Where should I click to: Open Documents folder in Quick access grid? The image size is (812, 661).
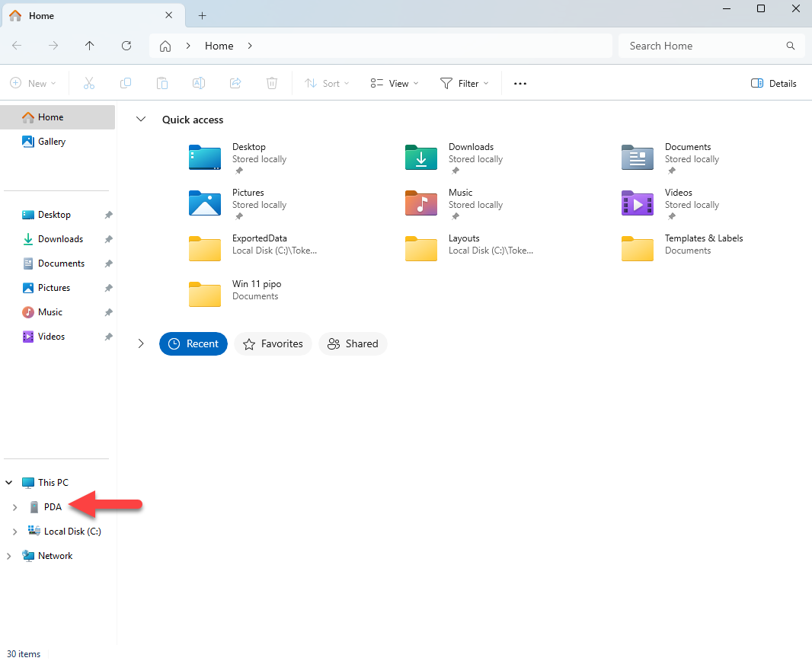[x=671, y=158]
